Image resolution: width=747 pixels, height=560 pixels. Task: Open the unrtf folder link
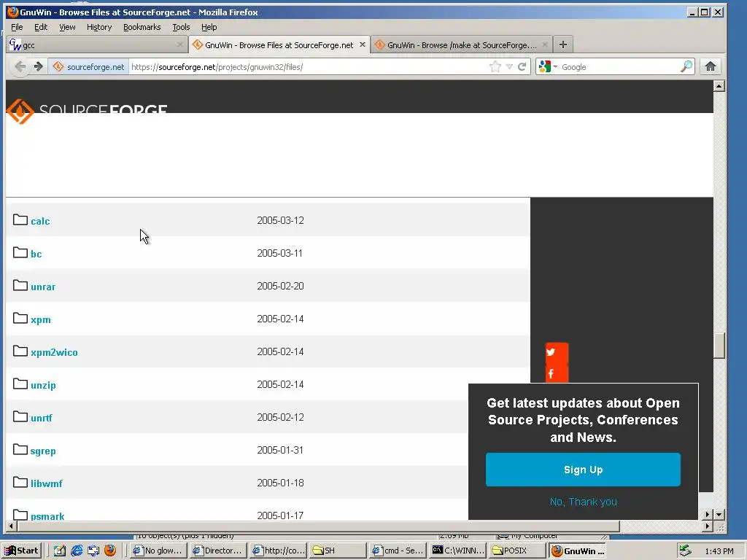pyautogui.click(x=41, y=418)
